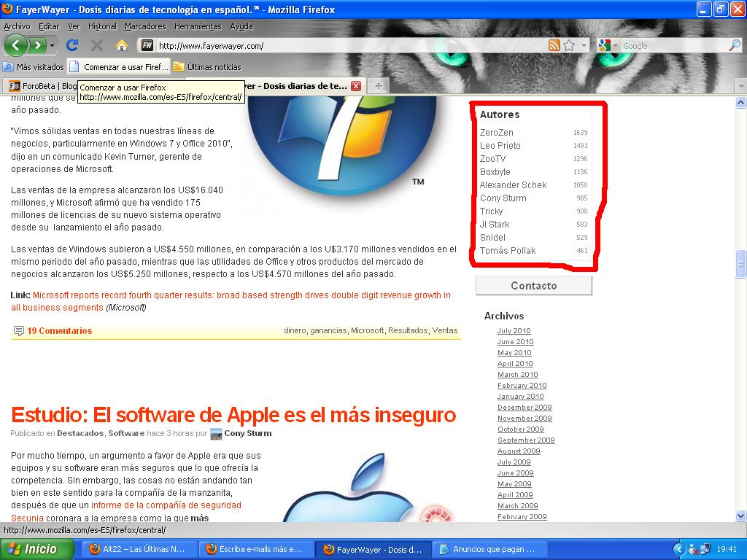Open the Ver menu
Viewport: 747px width, 560px height.
(x=74, y=27)
